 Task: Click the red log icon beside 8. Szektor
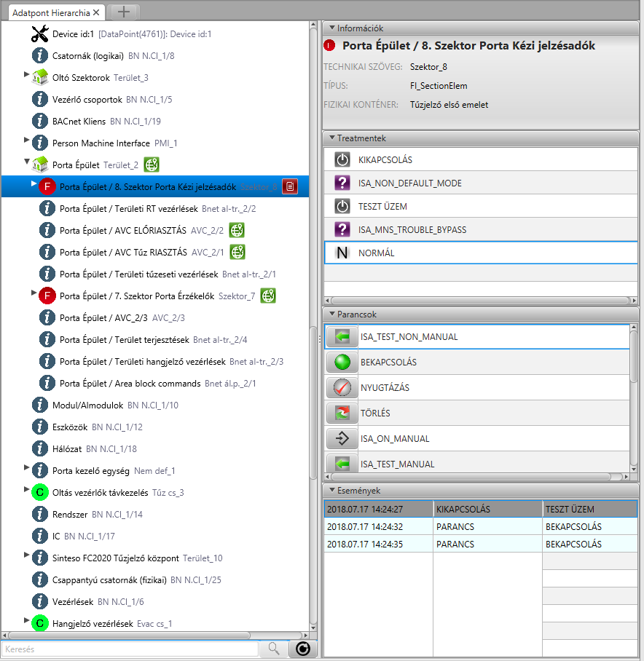point(290,187)
